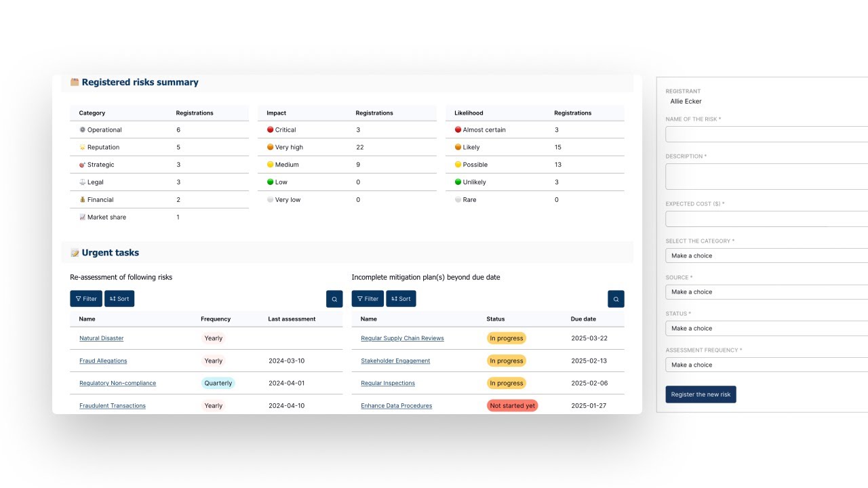Viewport: 868px width, 488px height.
Task: Click Strategic category target icon
Action: coord(83,165)
